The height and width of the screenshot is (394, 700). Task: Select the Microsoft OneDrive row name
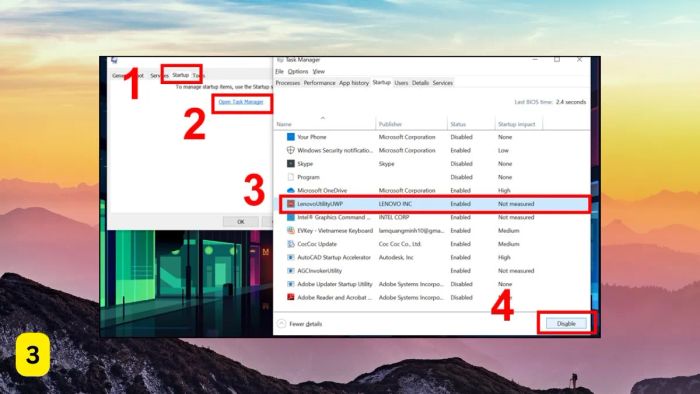tap(322, 191)
